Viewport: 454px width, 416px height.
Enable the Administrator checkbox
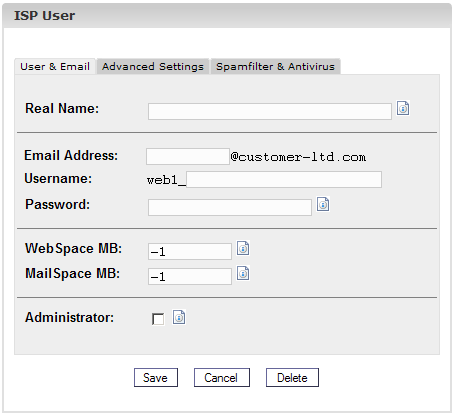pos(158,319)
